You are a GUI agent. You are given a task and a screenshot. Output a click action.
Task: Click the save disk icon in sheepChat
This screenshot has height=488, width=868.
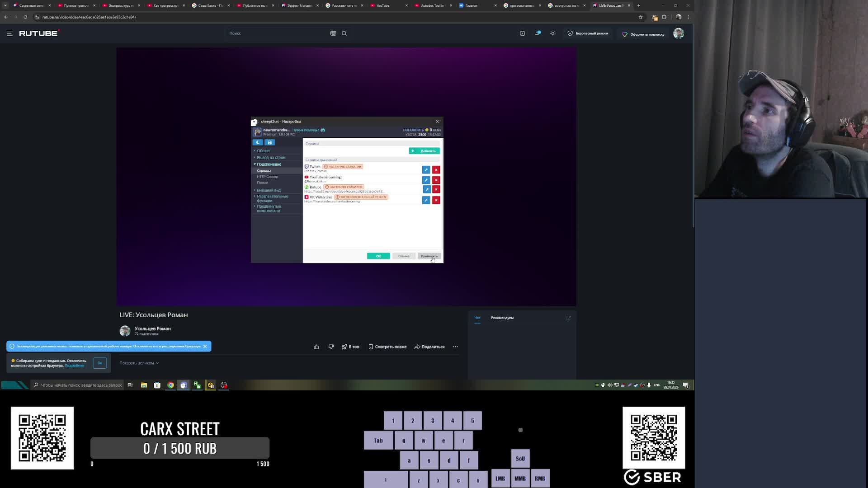(269, 142)
